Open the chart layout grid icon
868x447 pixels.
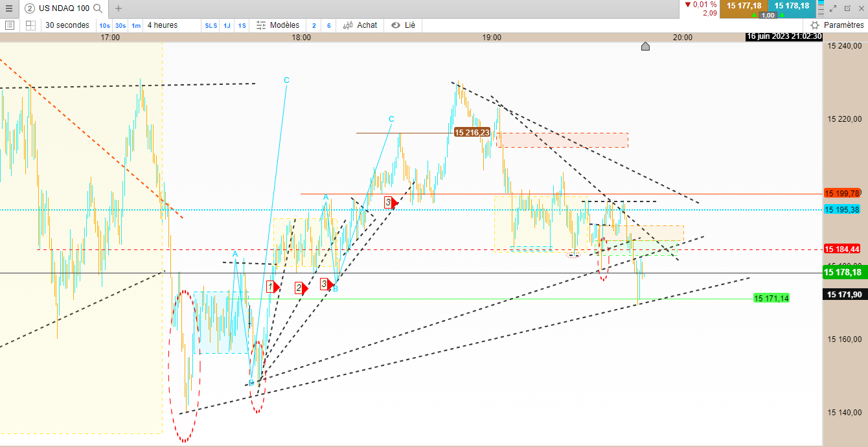pyautogui.click(x=30, y=25)
